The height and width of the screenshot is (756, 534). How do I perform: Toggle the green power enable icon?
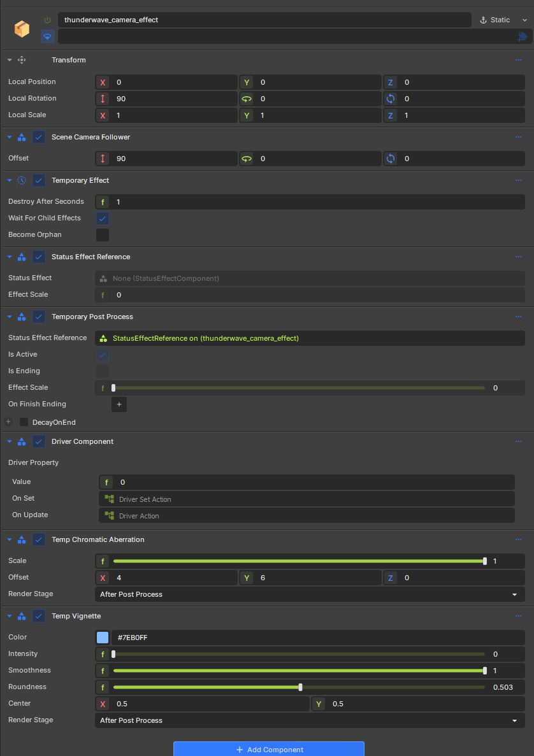(x=47, y=20)
